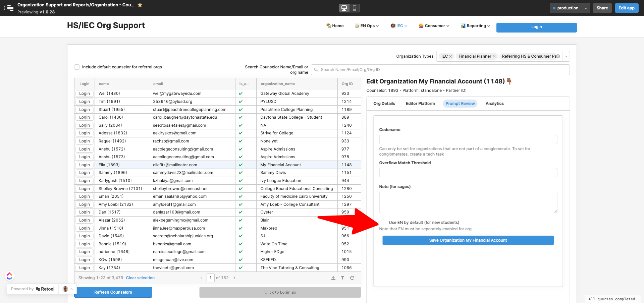This screenshot has width=644, height=303.
Task: Click Login for Stuart (1955)
Action: click(85, 110)
